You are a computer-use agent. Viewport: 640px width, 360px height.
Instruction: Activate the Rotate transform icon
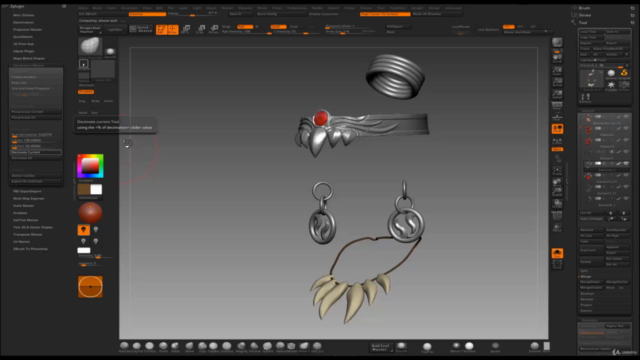coord(213,29)
